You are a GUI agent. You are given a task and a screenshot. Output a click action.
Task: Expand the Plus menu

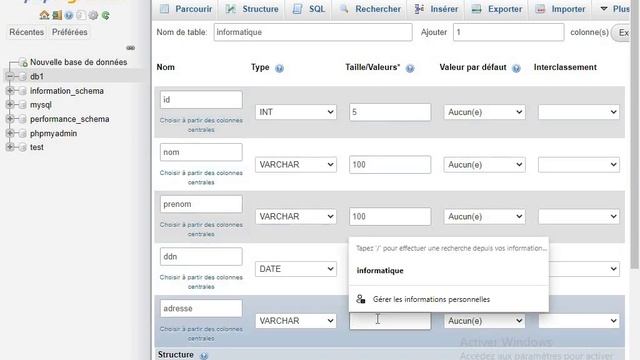pyautogui.click(x=615, y=9)
